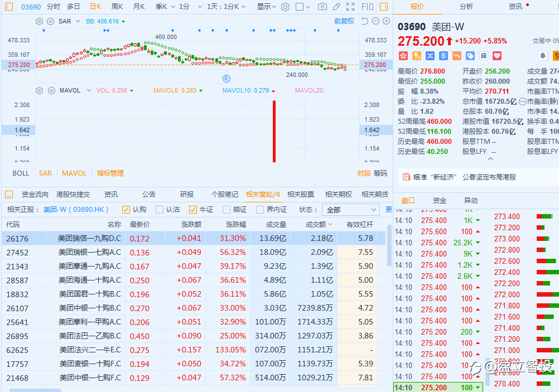Sort warrants by 成交额 column header
Viewport: 559px width, 392px height.
coord(316,225)
